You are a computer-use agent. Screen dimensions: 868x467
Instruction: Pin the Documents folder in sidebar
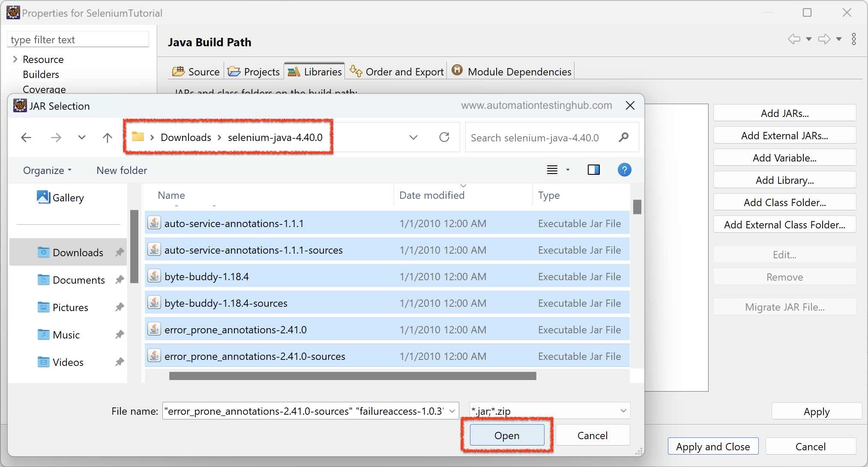coord(119,280)
